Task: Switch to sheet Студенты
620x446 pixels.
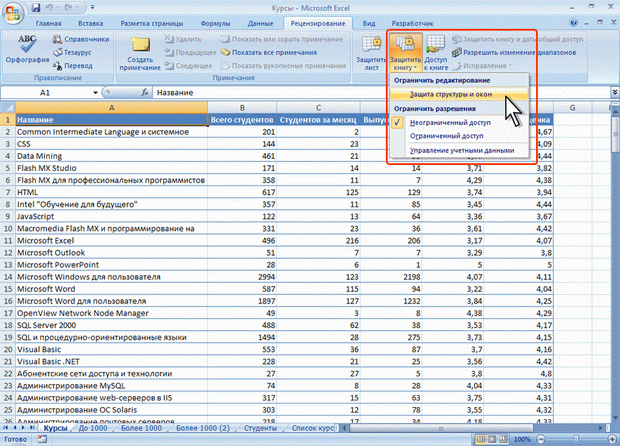Action: [x=260, y=428]
